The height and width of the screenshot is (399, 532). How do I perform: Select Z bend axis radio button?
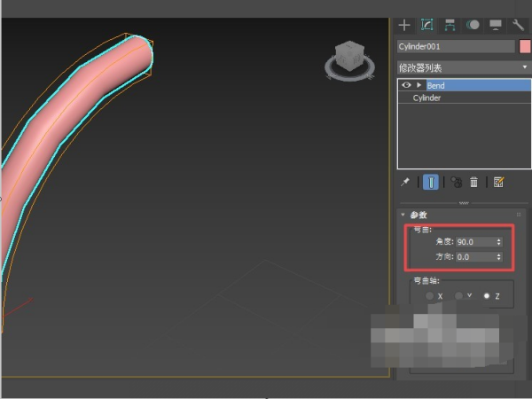click(487, 296)
